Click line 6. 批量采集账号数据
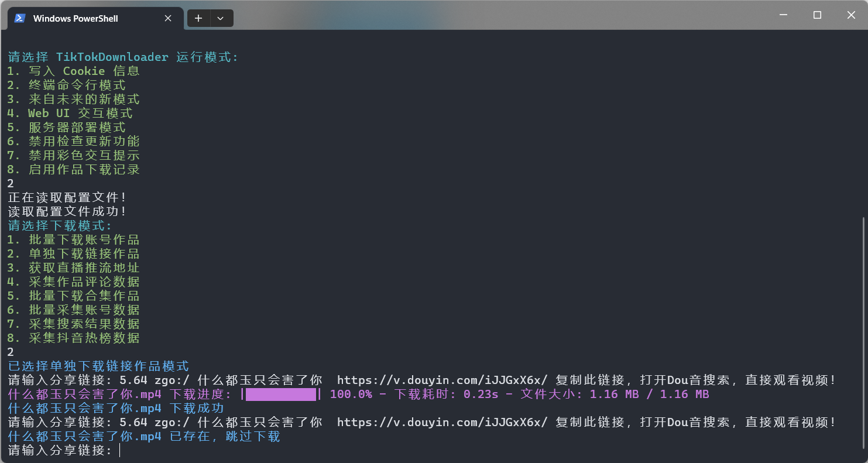 [x=74, y=310]
